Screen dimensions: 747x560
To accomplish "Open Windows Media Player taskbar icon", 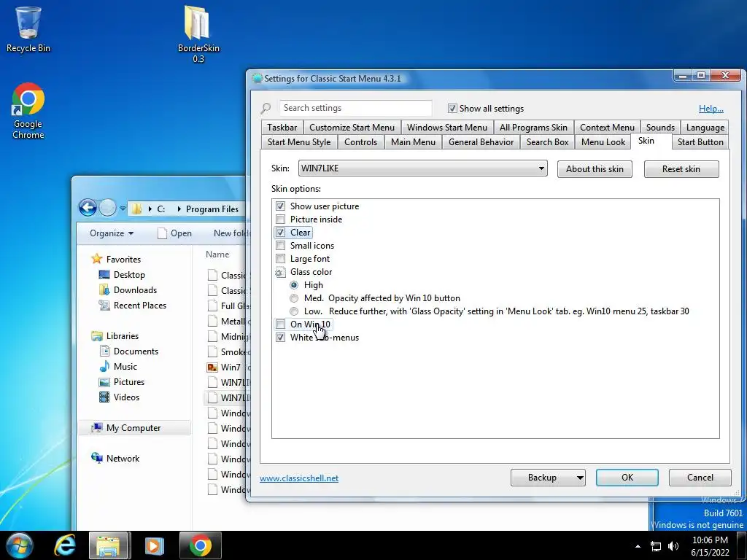I will pos(154,545).
